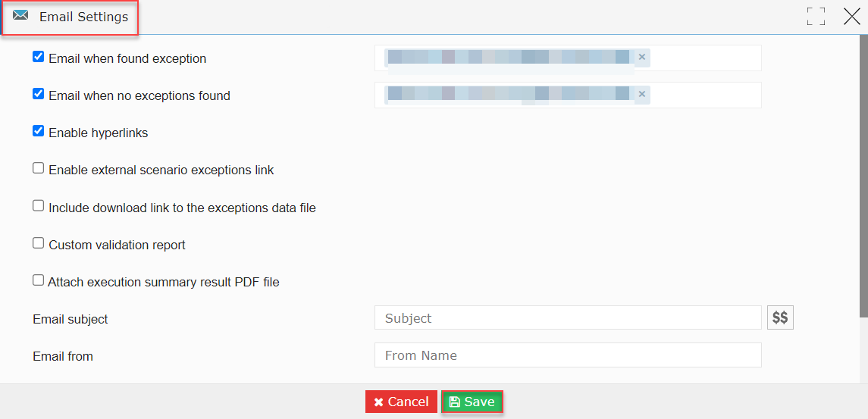
Task: Check Attach execution summary result PDF file
Action: 38,280
